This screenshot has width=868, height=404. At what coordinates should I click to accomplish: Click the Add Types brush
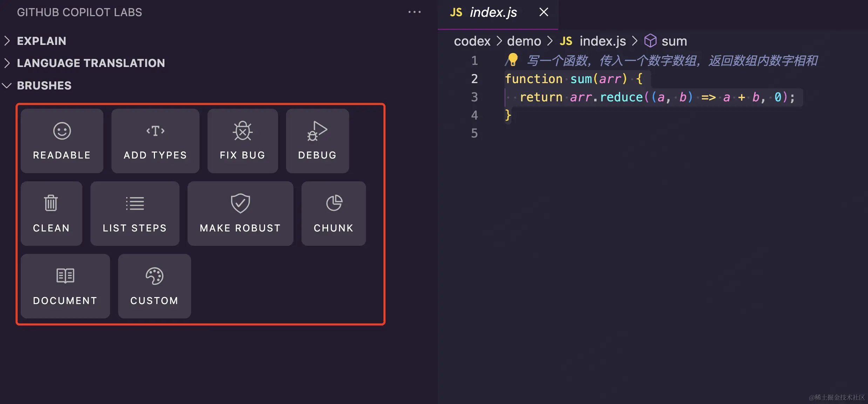click(x=155, y=141)
